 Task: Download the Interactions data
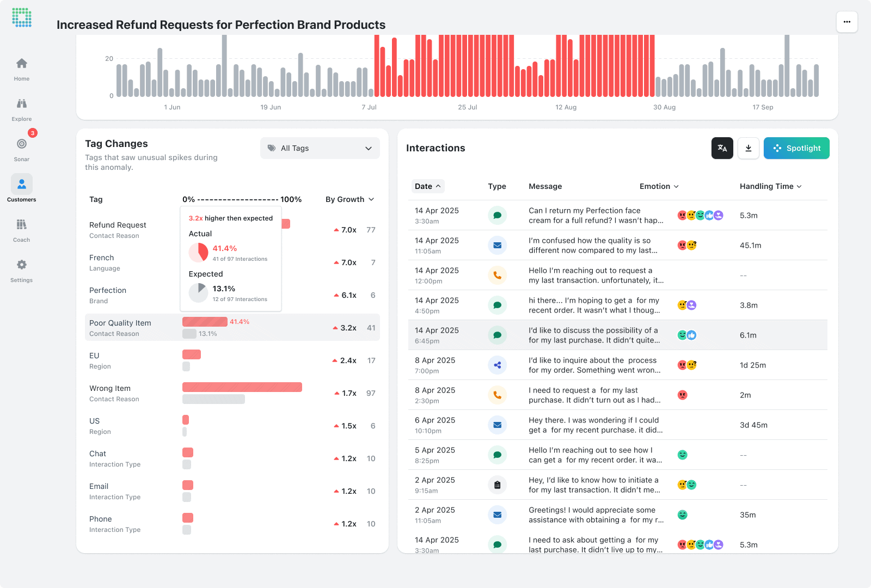749,148
